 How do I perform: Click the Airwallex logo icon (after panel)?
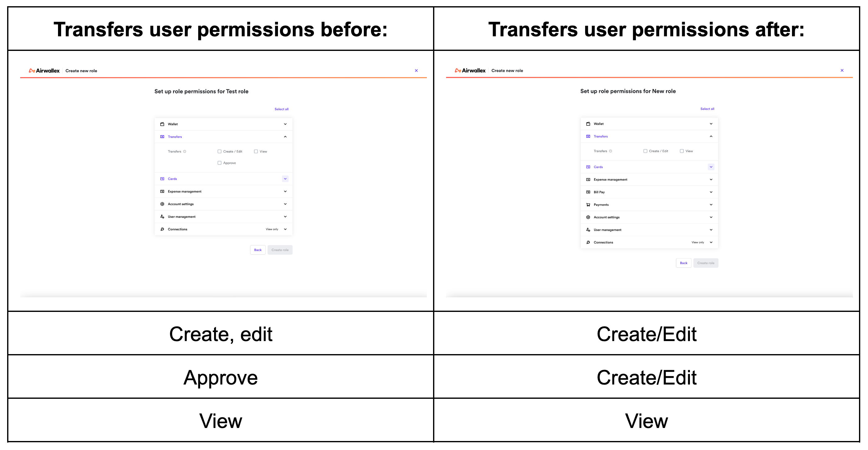(x=456, y=70)
